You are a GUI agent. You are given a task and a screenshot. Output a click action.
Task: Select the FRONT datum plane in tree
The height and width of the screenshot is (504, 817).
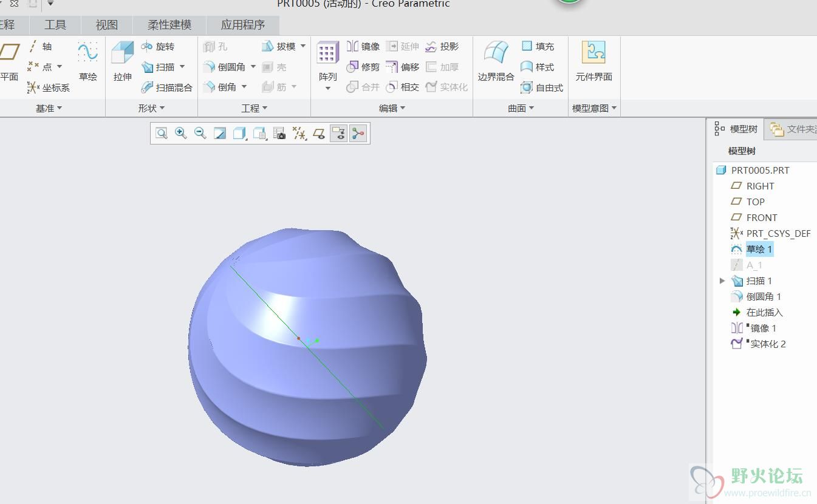point(754,217)
